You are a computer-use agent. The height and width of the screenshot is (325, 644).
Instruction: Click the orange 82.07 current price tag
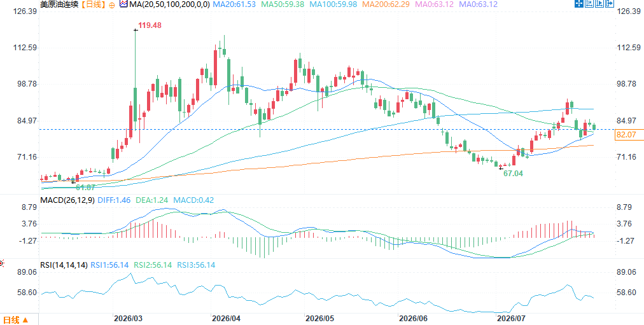[x=629, y=134]
